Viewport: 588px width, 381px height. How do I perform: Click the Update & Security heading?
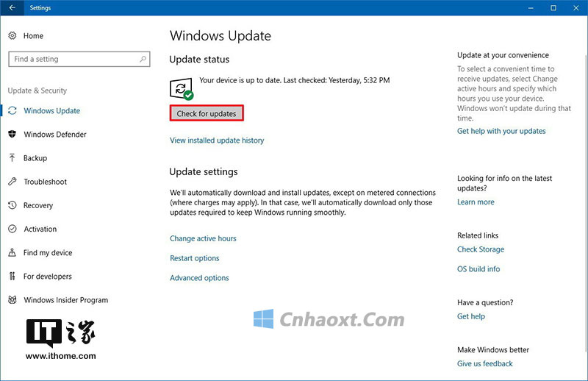pyautogui.click(x=37, y=90)
